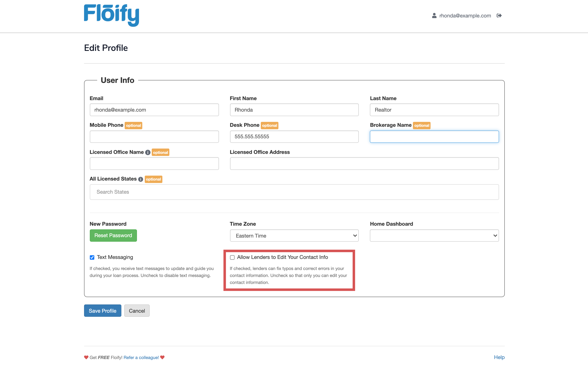Screen dimensions: 588x366
Task: Click the Cancel button
Action: (137, 311)
